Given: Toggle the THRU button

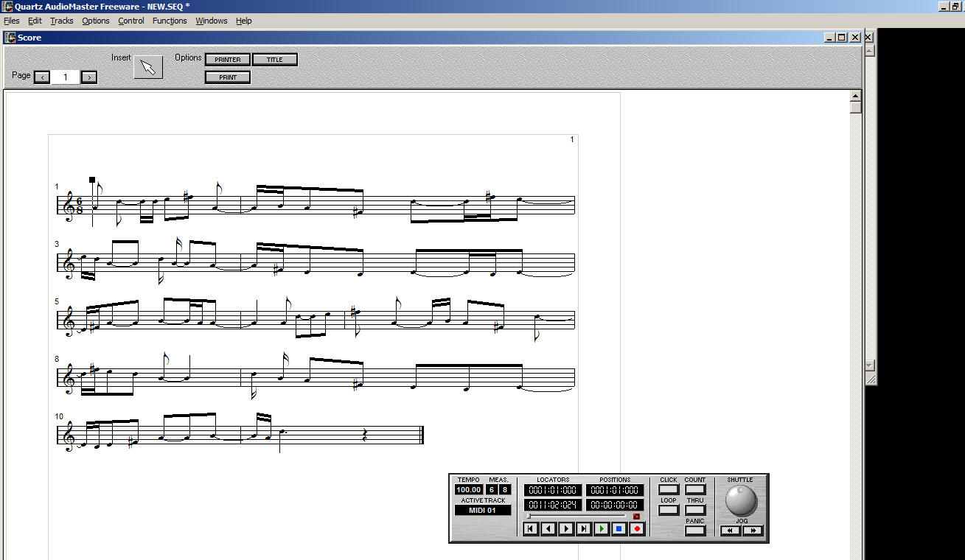Looking at the screenshot, I should tap(695, 510).
